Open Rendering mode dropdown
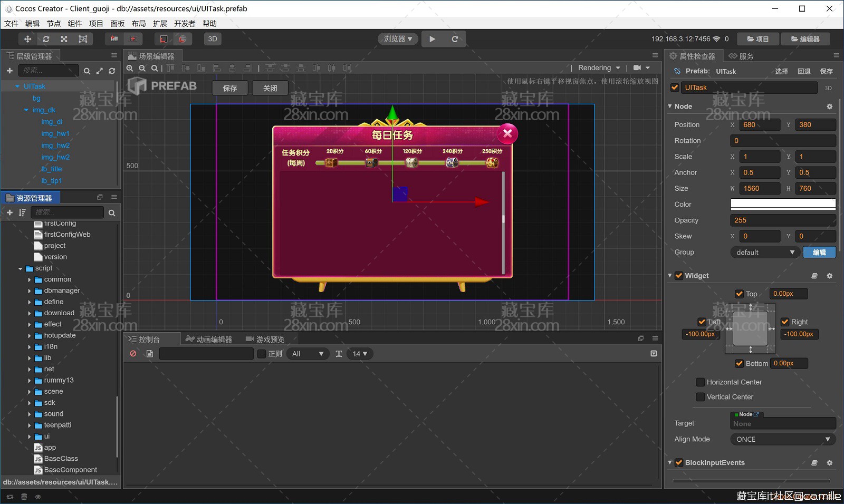The height and width of the screenshot is (504, 844). coord(599,68)
